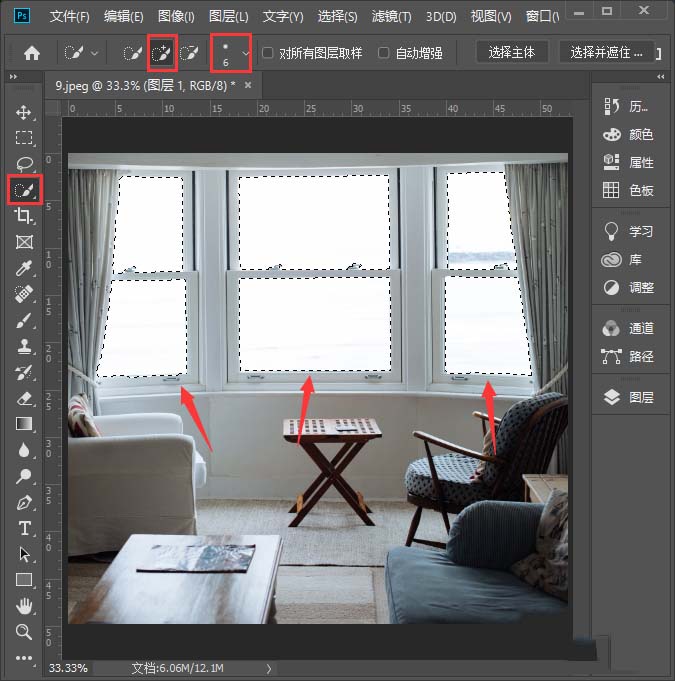Screen dimensions: 675x681
Task: Open the 视图(V) menu
Action: click(491, 17)
